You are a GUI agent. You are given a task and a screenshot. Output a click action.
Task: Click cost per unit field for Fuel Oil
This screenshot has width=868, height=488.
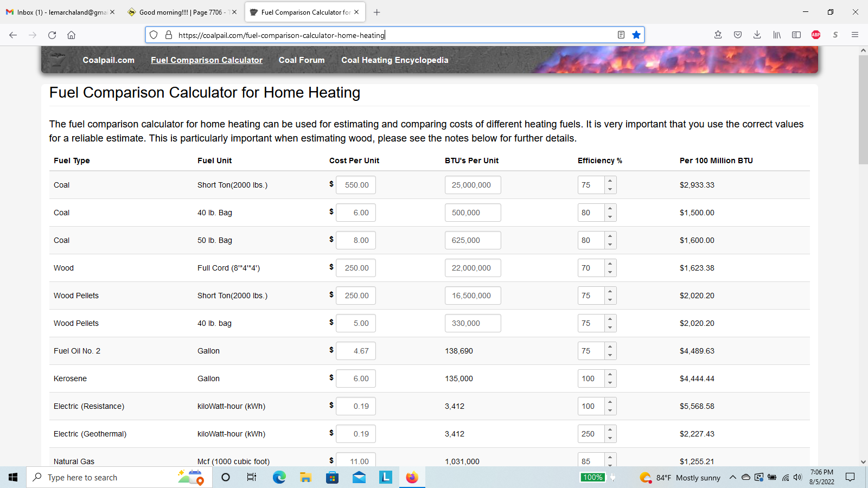[x=356, y=351]
